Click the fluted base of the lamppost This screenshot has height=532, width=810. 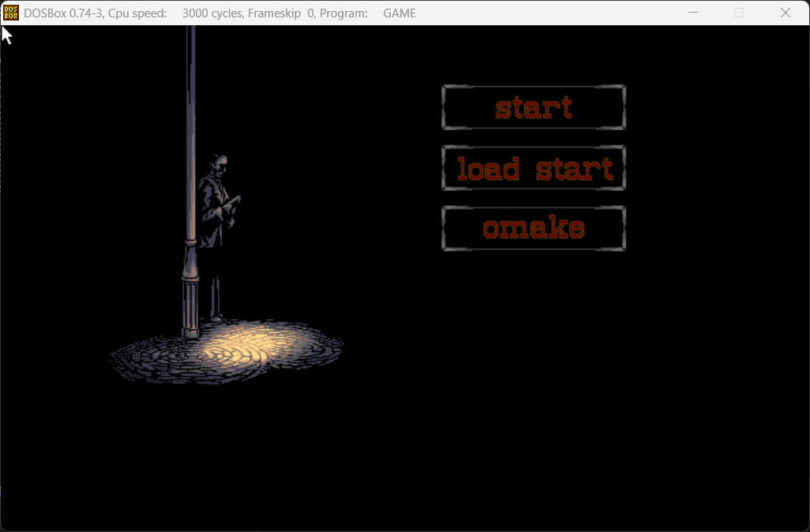point(191,308)
